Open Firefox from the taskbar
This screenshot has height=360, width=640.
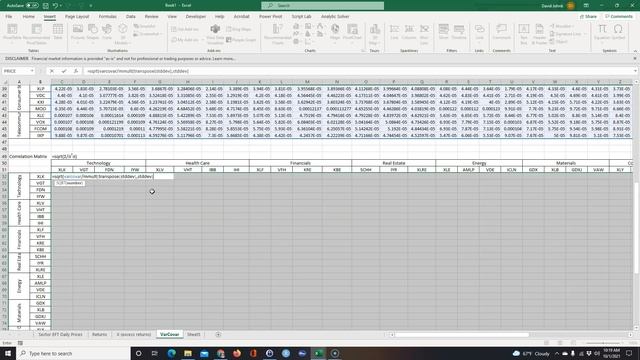click(x=237, y=353)
